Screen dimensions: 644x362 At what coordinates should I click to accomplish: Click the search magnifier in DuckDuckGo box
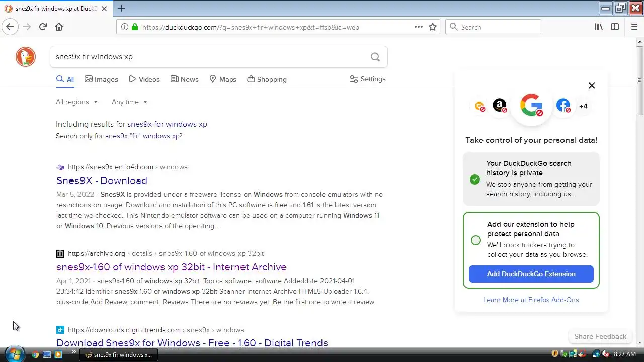click(375, 57)
